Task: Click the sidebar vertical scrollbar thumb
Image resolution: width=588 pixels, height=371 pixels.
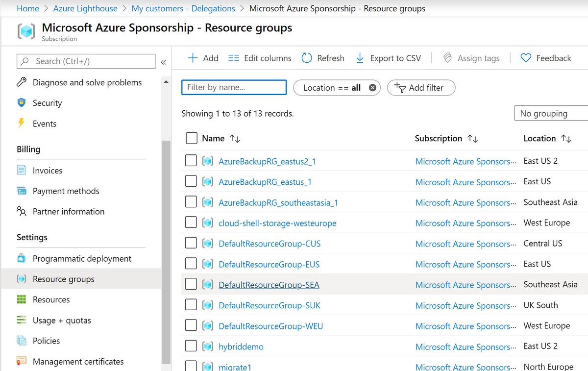Action: pyautogui.click(x=166, y=252)
